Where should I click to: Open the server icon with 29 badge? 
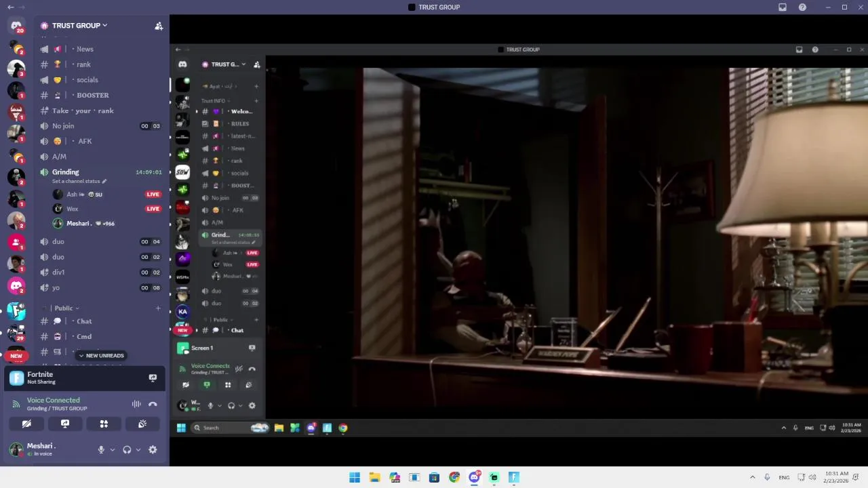[x=16, y=333]
